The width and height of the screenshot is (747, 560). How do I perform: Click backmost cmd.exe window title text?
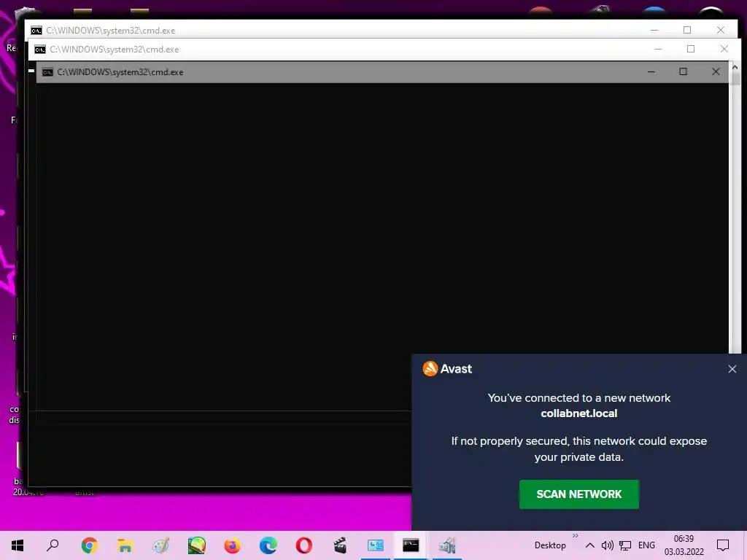(111, 31)
